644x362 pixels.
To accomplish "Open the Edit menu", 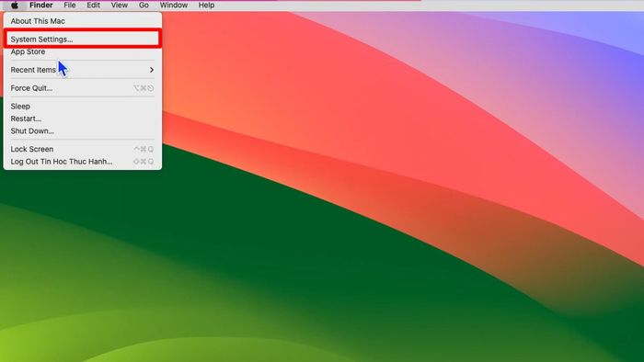I will 93,6.
